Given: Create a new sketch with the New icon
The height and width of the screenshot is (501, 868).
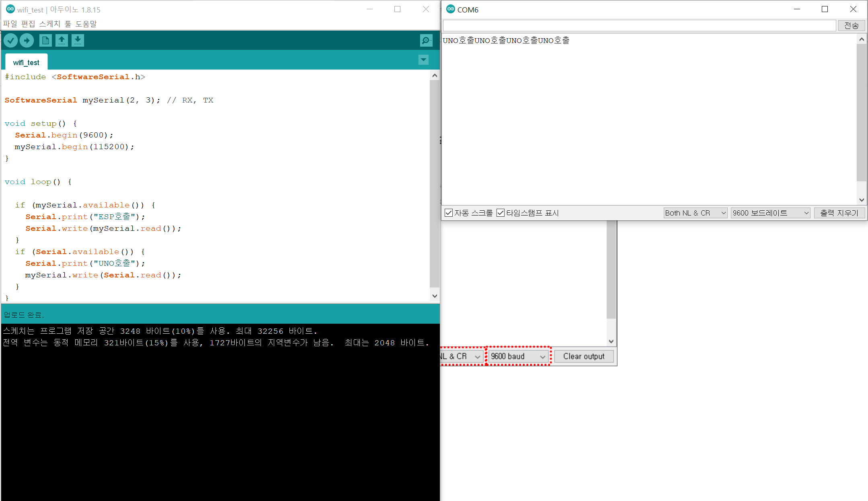Looking at the screenshot, I should [x=45, y=40].
